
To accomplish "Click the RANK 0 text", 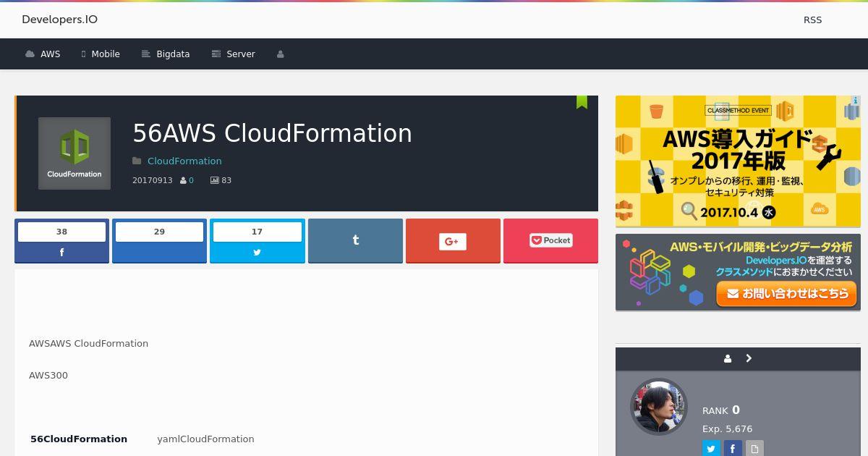I will (721, 410).
